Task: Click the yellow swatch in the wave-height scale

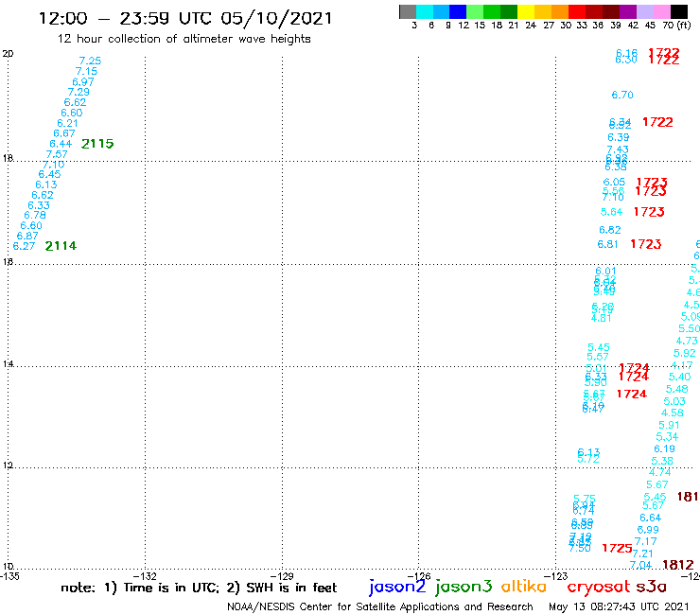Action: [x=526, y=11]
